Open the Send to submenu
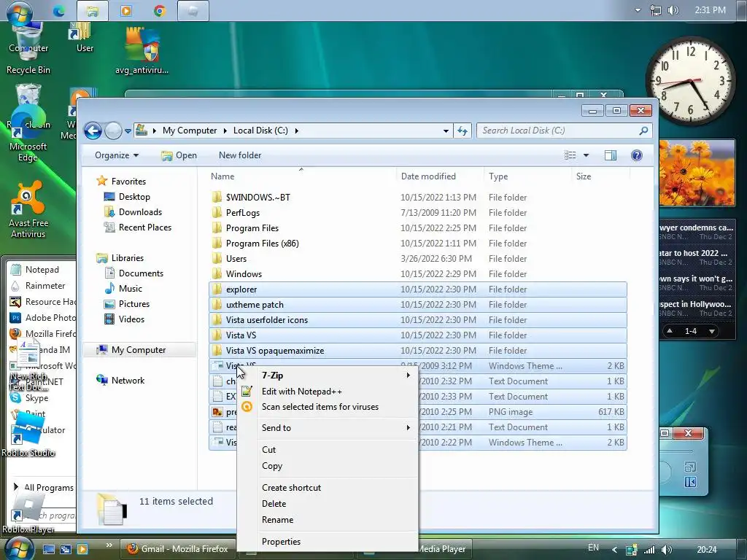The image size is (747, 560). coord(328,427)
